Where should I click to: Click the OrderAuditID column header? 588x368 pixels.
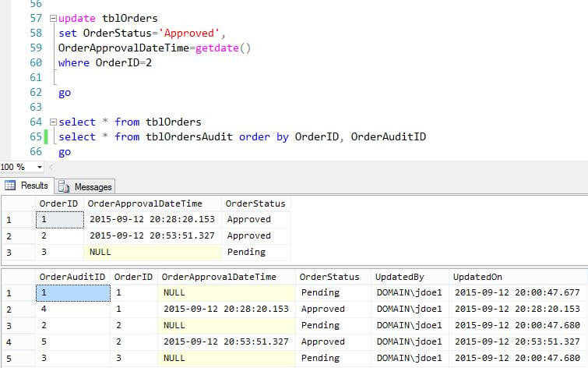tap(72, 277)
